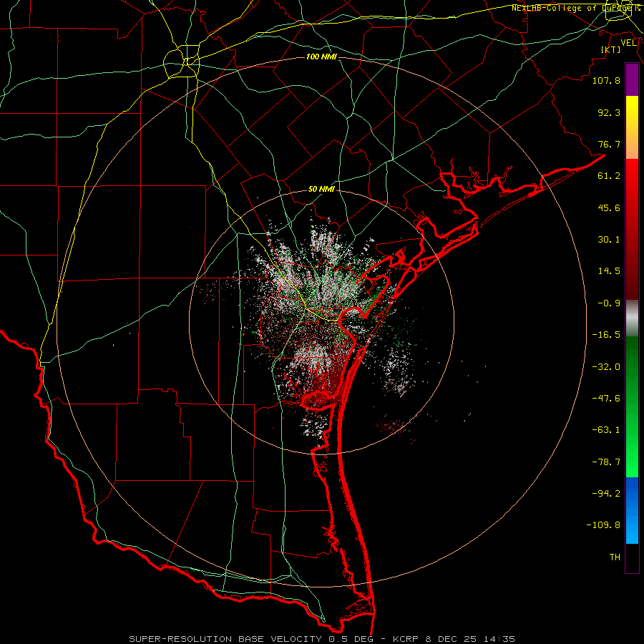This screenshot has height=644, width=644.
Task: Select the 14.5 scale value
Action: 609,271
